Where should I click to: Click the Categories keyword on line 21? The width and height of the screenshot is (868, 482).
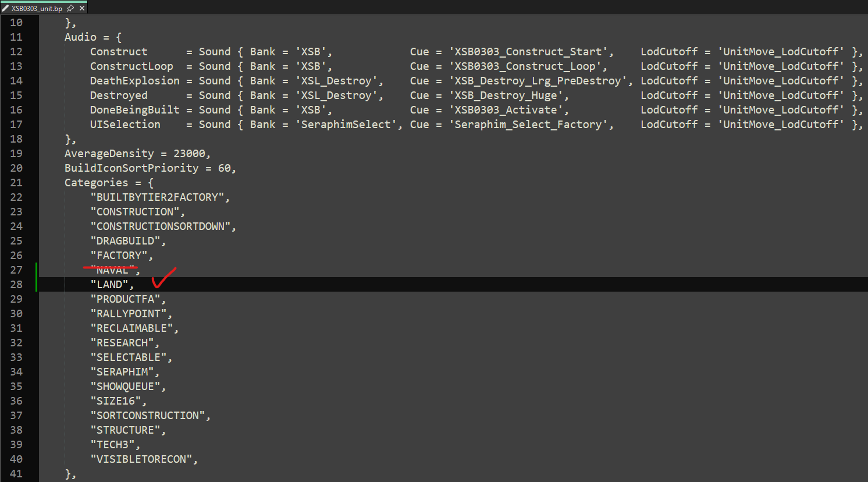point(96,183)
